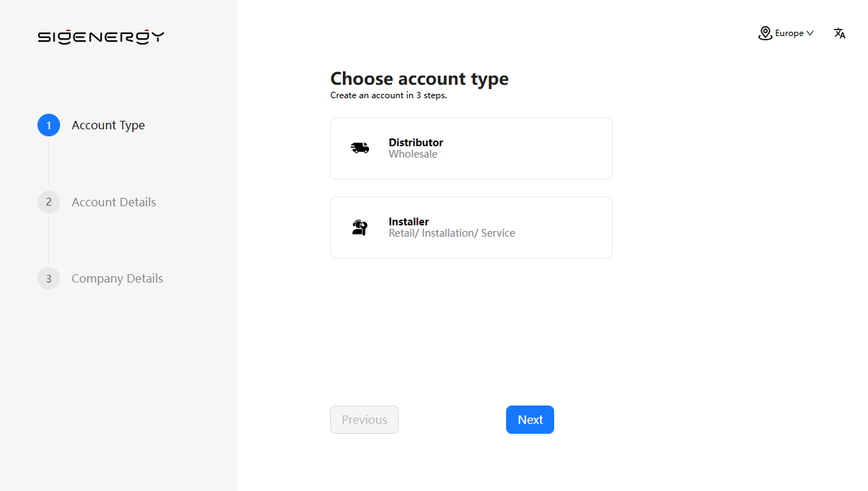Click the Choose account type heading
The width and height of the screenshot is (868, 491).
point(419,78)
